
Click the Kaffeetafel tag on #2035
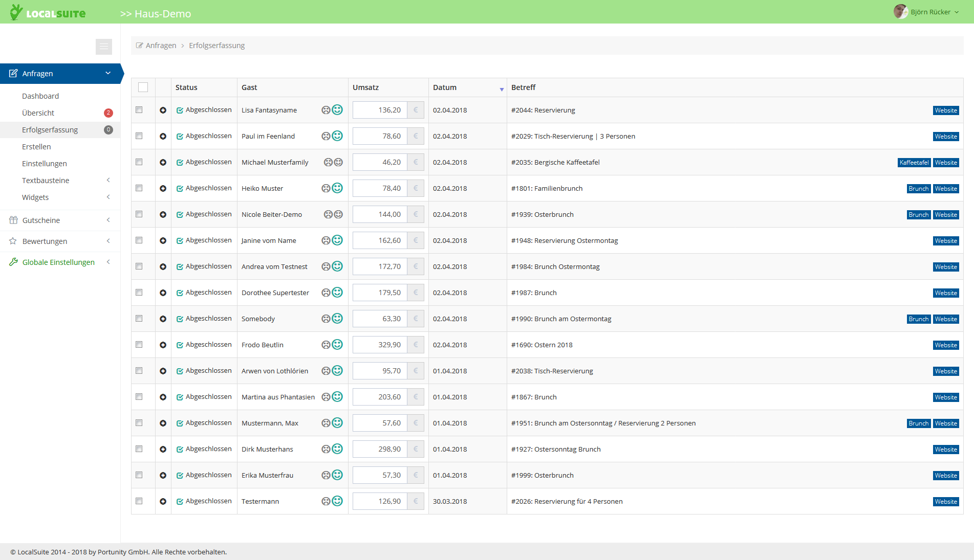point(914,163)
